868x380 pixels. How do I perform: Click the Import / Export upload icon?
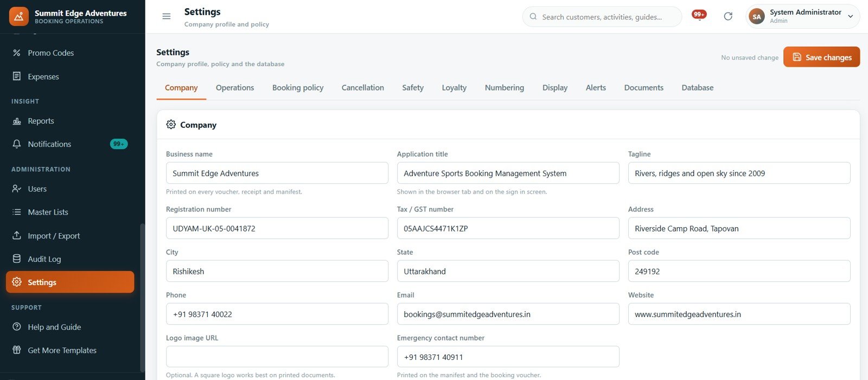17,235
